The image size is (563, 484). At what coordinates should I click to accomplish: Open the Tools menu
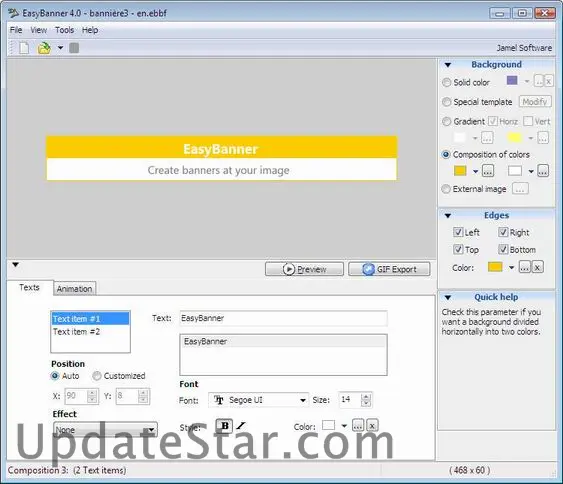pos(65,30)
